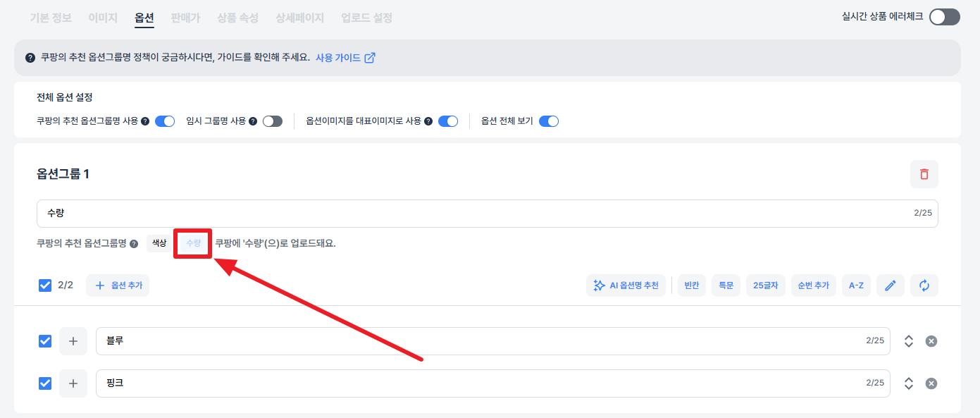Screen dimensions: 980x418
Task: Click the 블루 option name field
Action: [493, 341]
